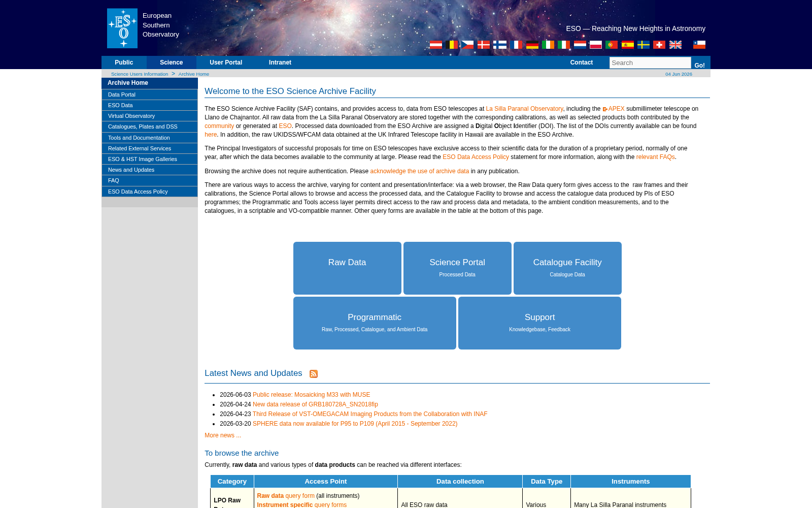Select the Netherlands flag icon
The image size is (812, 508).
pos(580,45)
